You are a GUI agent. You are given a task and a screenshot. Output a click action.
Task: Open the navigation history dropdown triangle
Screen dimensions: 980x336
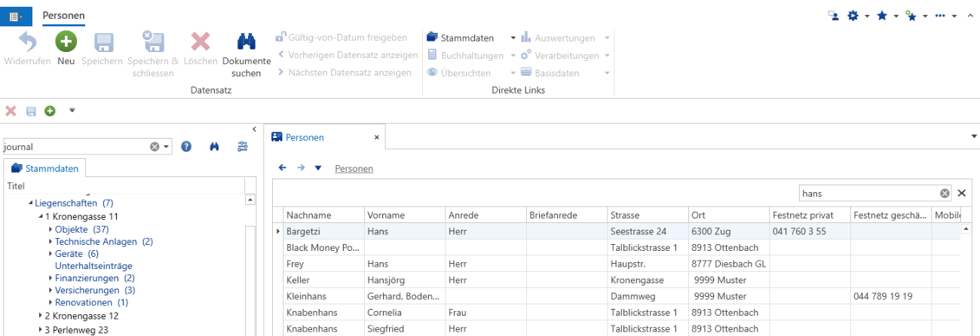318,168
